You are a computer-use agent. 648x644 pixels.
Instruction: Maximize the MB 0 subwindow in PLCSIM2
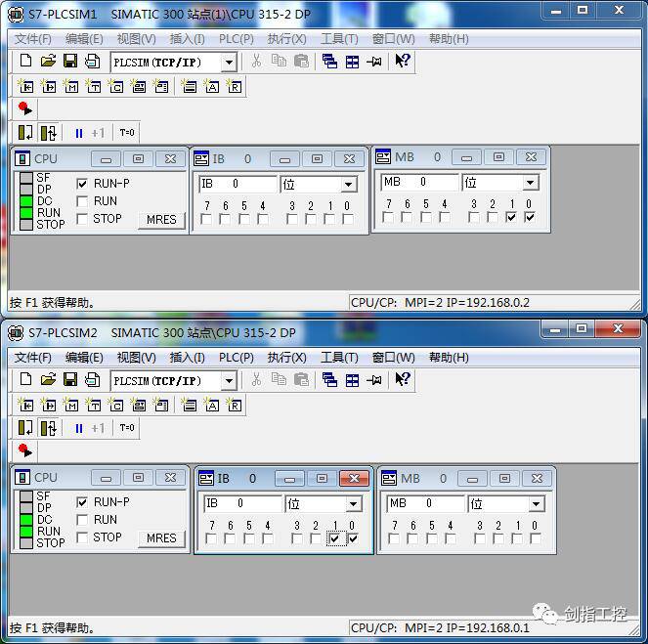tap(504, 478)
